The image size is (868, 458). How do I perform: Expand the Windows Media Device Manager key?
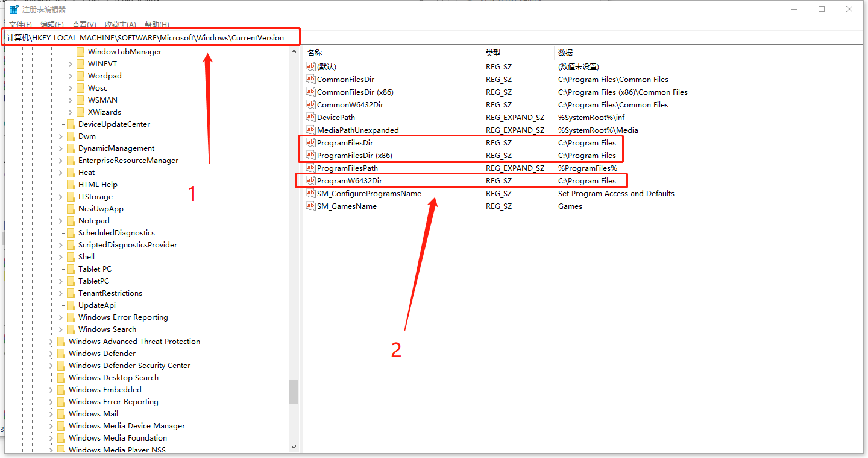coord(51,426)
